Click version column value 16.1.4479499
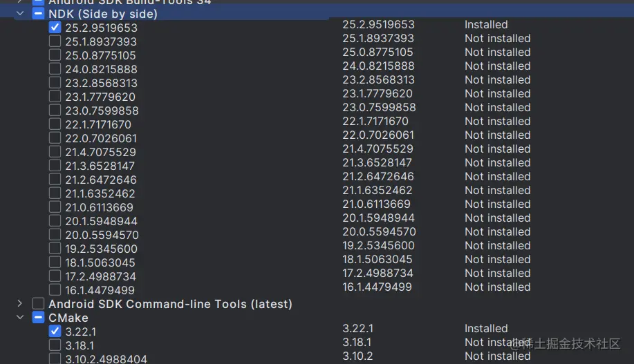This screenshot has width=634, height=364. 377,287
